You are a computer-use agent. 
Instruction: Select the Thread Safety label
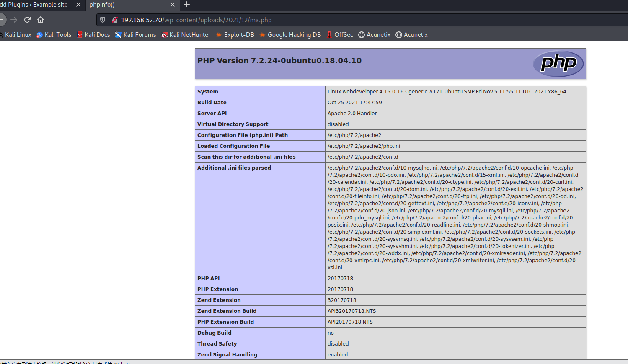(217, 344)
